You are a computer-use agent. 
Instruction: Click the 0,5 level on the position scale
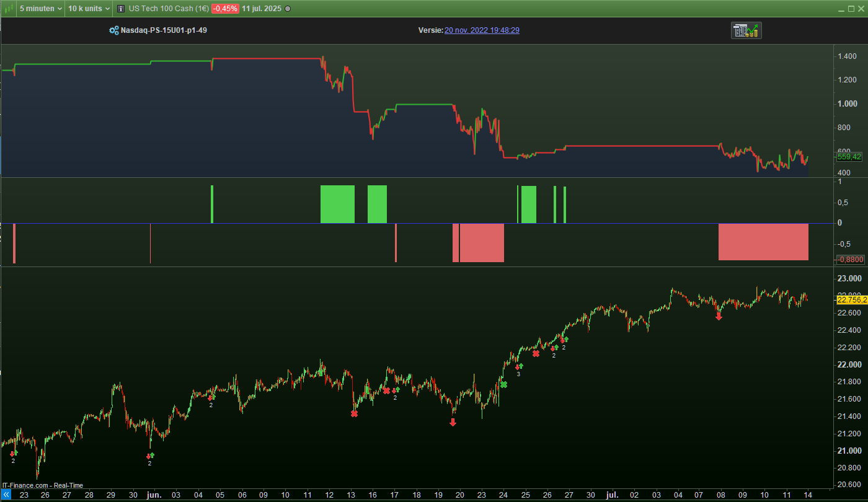pos(843,202)
